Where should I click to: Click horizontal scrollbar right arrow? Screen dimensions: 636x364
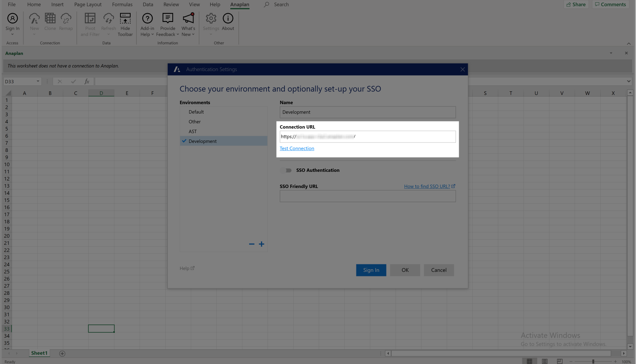tap(624, 353)
